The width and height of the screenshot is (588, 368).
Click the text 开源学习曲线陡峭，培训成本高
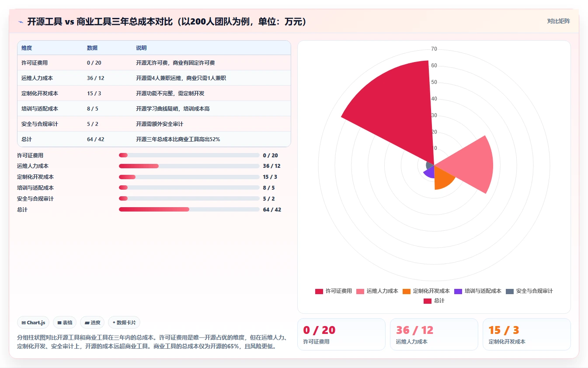[173, 109]
